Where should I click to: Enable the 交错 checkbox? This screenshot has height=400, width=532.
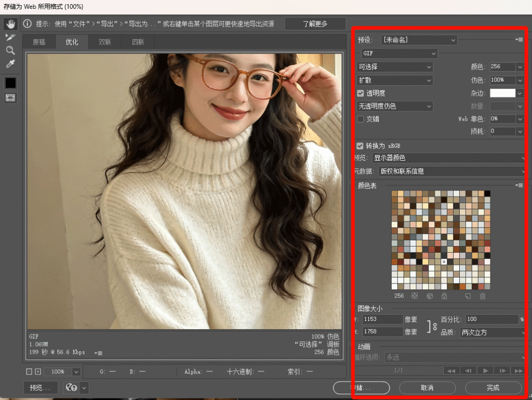tap(361, 119)
